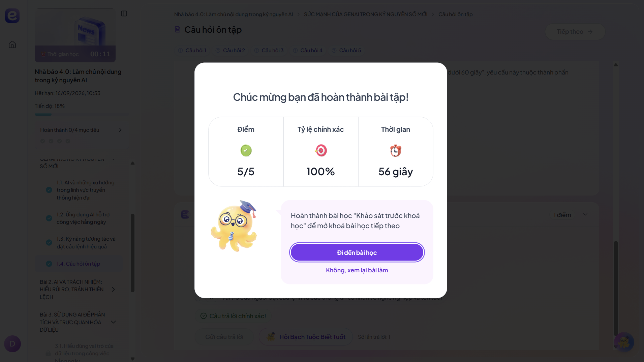Expand the 1 điểm question dropdown chevron
Screen dimensions: 644x362
(585, 215)
